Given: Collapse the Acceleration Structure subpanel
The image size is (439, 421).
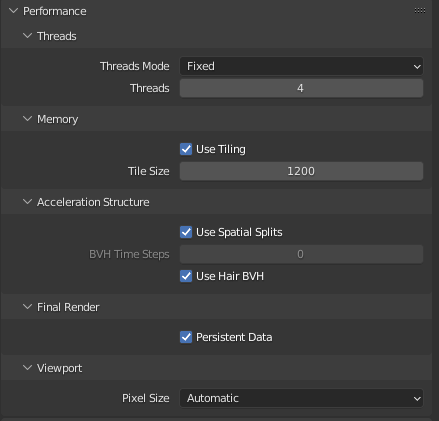Looking at the screenshot, I should [28, 202].
